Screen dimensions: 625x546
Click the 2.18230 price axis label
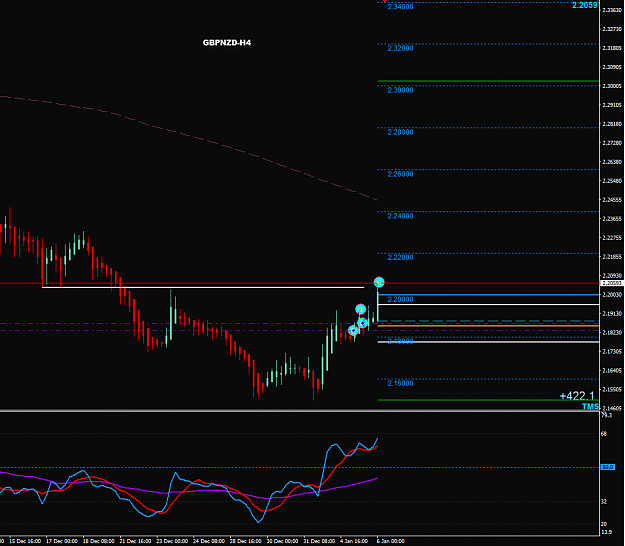pos(612,332)
